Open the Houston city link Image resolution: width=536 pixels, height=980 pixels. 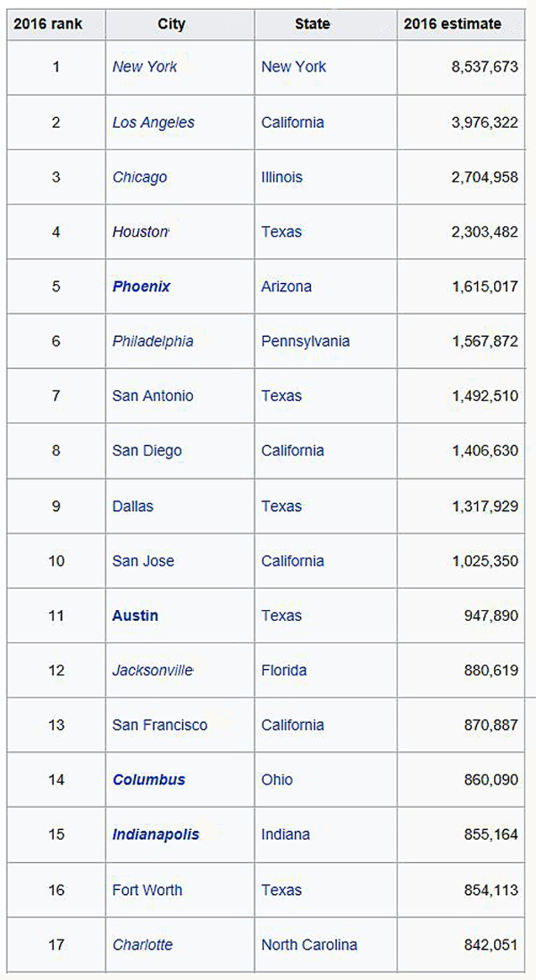click(x=140, y=232)
